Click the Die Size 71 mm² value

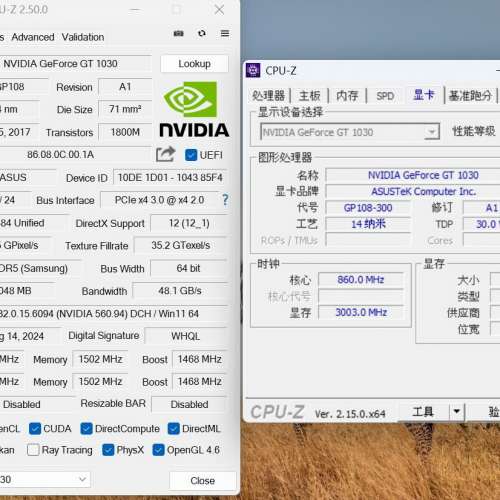pyautogui.click(x=125, y=109)
